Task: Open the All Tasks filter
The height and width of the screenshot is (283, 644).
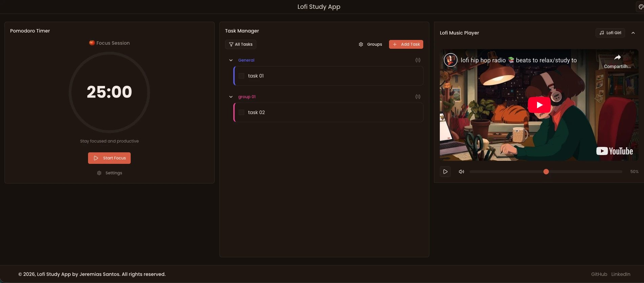Action: 241,44
